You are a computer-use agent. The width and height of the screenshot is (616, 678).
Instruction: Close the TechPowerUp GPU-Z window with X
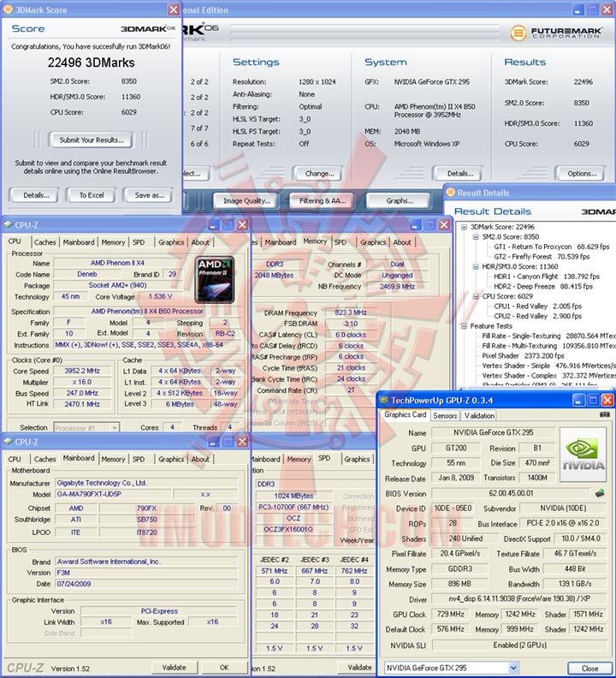tap(607, 400)
